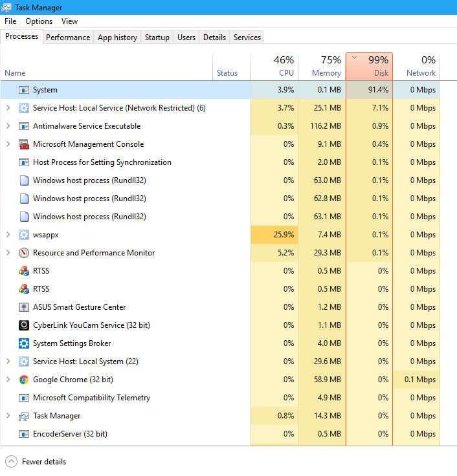The height and width of the screenshot is (476, 457).
Task: Expand Service Host: Local Service group
Action: pos(8,108)
